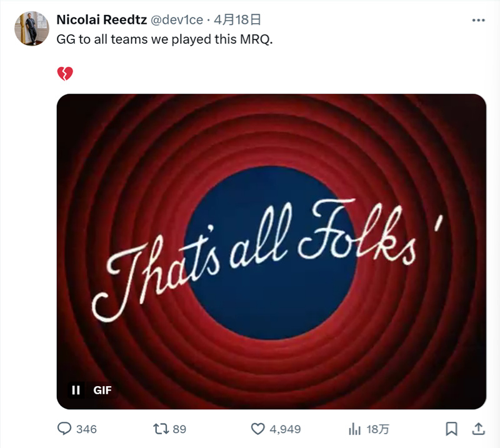500x448 pixels.
Task: Click the 4月18日 post date
Action: coord(237,20)
